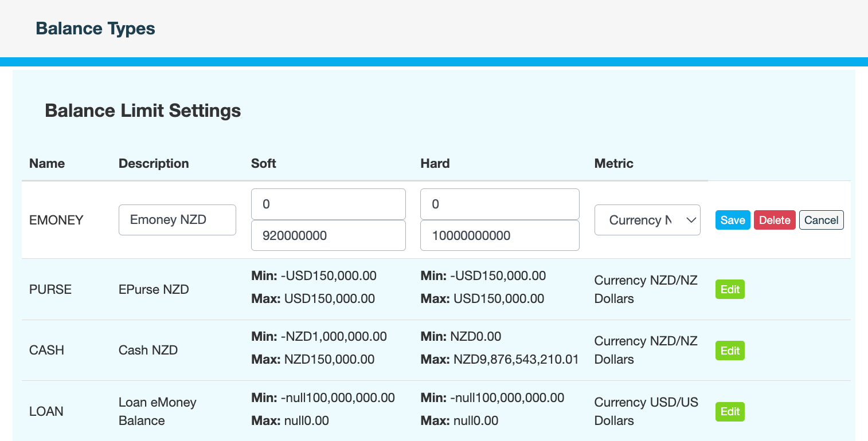Focus the Emoney NZD description field
Screen dimensions: 868x441
[x=177, y=220]
